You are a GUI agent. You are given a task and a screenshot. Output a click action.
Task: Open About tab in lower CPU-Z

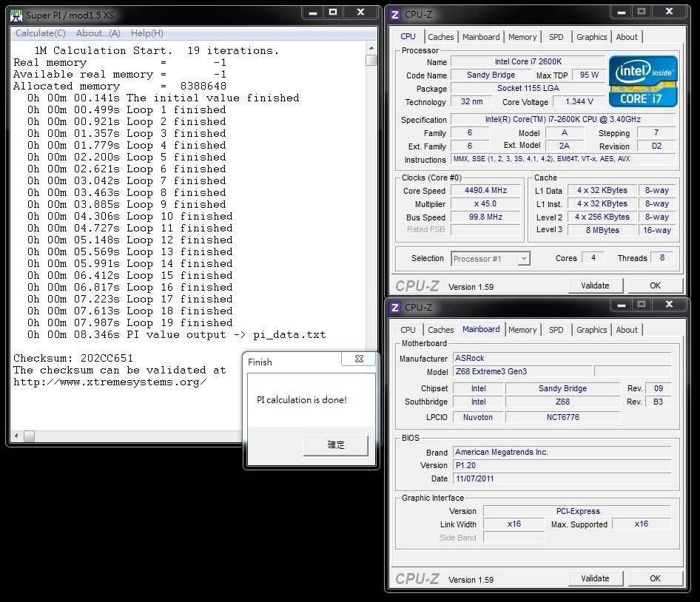627,330
